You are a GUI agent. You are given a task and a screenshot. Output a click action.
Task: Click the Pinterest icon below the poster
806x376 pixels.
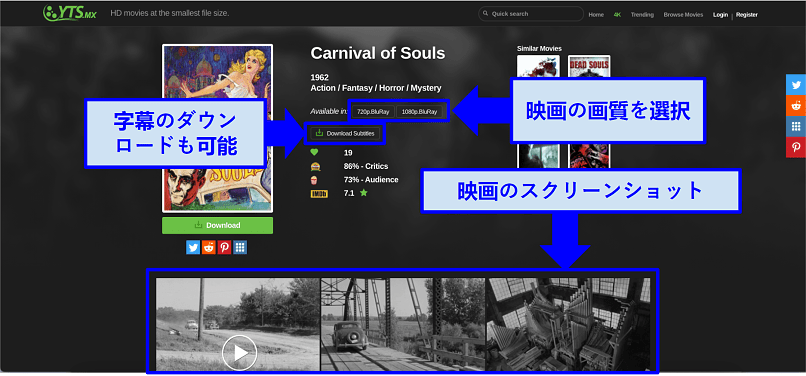(224, 247)
